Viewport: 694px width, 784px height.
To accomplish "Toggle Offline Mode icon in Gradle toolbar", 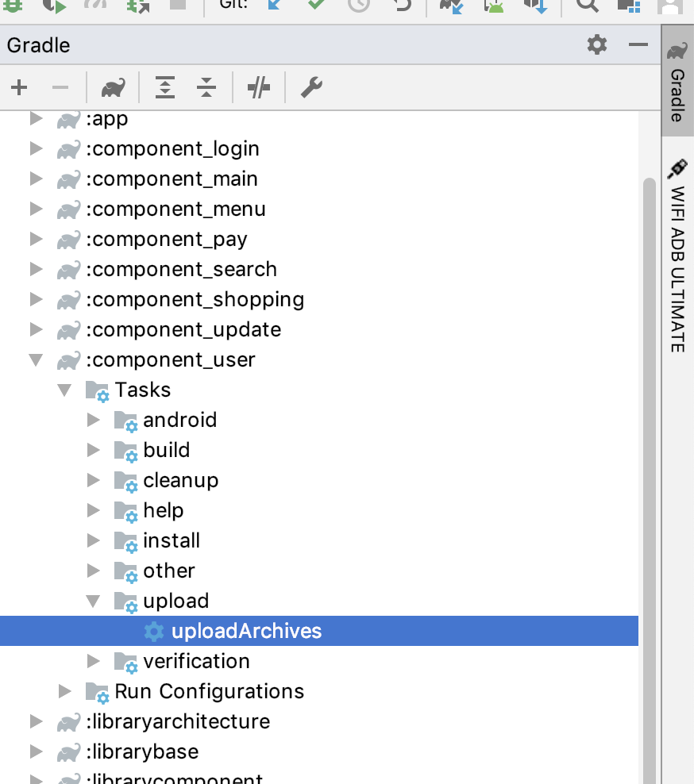I will tap(259, 87).
